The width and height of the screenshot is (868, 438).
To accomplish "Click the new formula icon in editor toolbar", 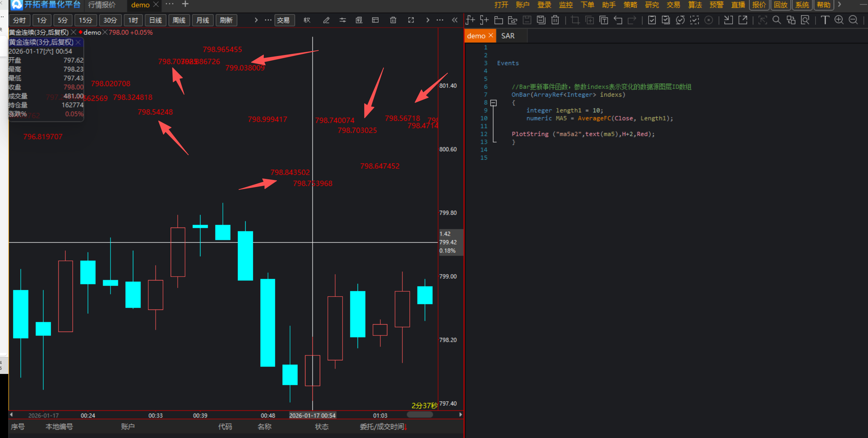I will click(470, 20).
